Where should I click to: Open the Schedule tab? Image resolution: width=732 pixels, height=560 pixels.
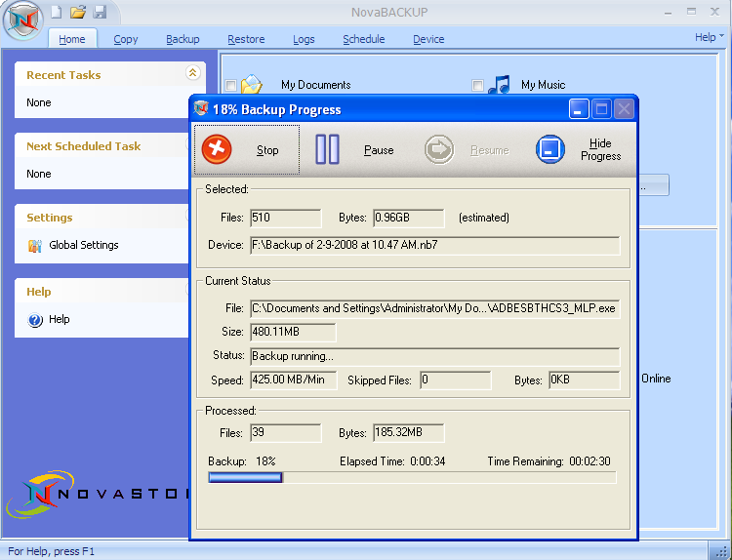pos(364,39)
